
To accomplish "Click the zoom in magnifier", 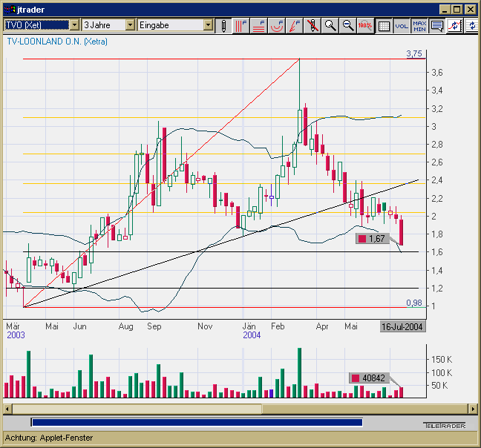I will [330, 25].
